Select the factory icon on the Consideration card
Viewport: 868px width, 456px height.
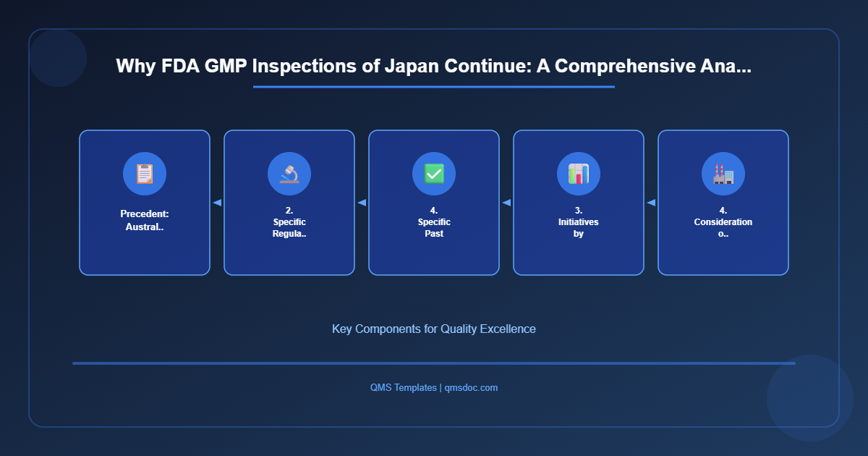[723, 174]
